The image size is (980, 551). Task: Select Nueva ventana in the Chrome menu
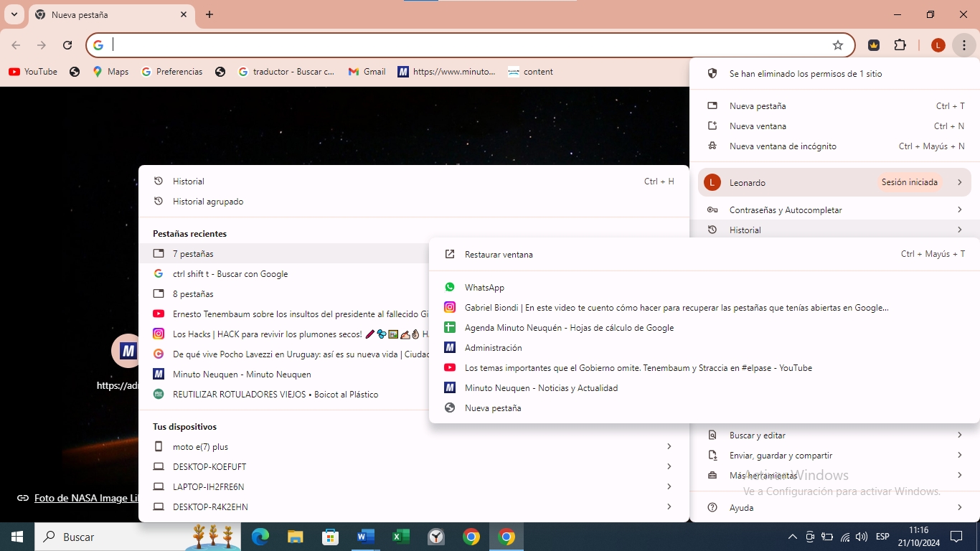[835, 126]
